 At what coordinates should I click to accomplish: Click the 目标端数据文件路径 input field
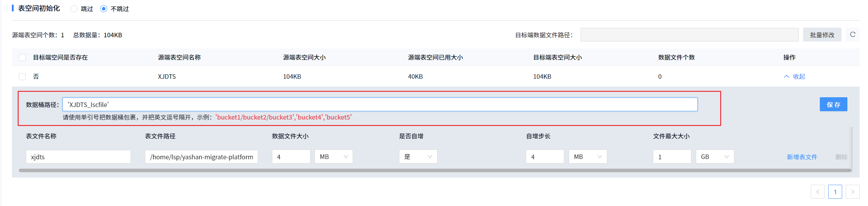689,35
